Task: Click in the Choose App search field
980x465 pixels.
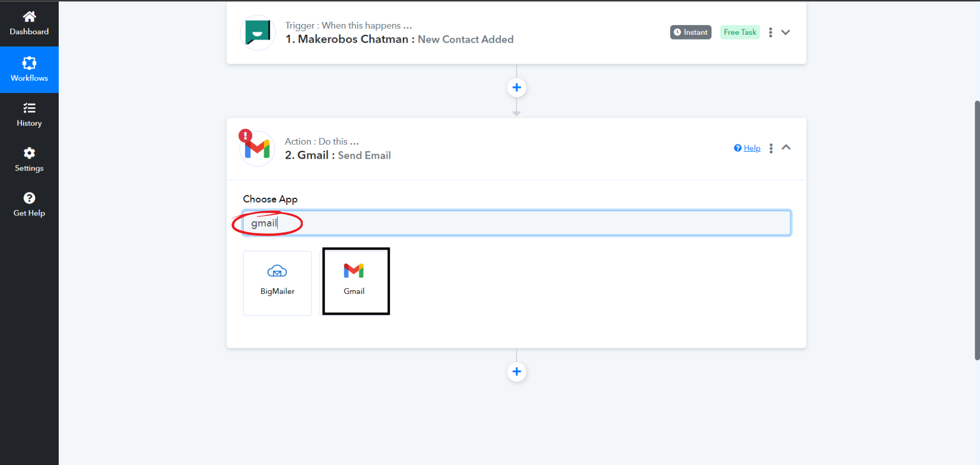Action: (x=516, y=223)
